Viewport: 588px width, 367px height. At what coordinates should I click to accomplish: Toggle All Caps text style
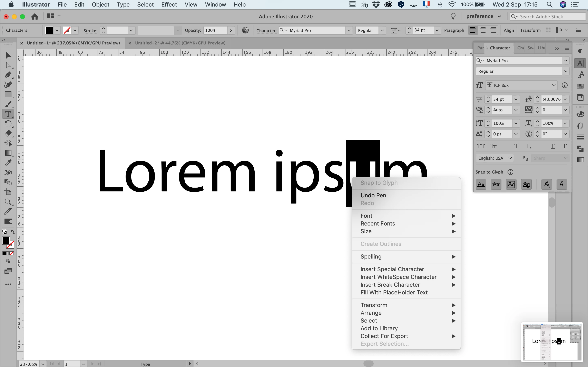pyautogui.click(x=481, y=146)
